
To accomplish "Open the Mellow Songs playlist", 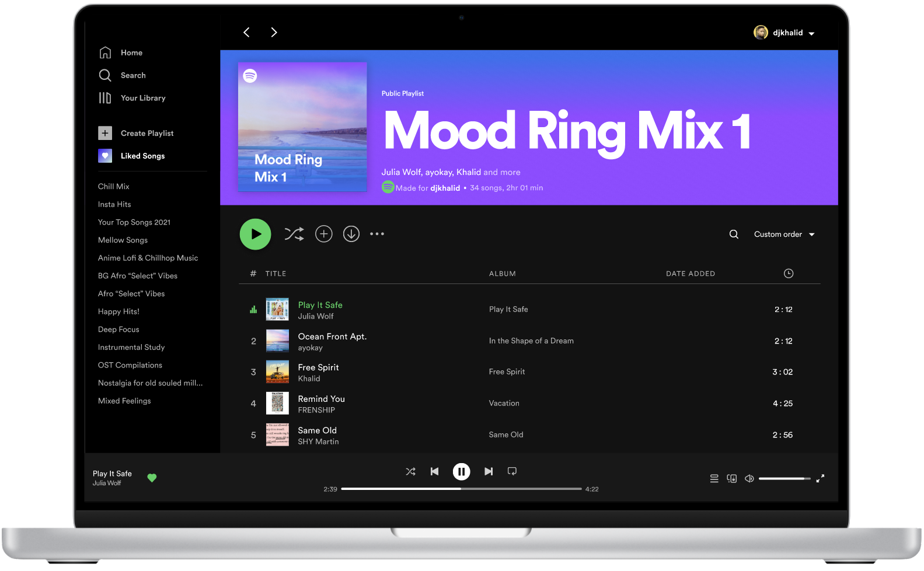I will pos(123,240).
